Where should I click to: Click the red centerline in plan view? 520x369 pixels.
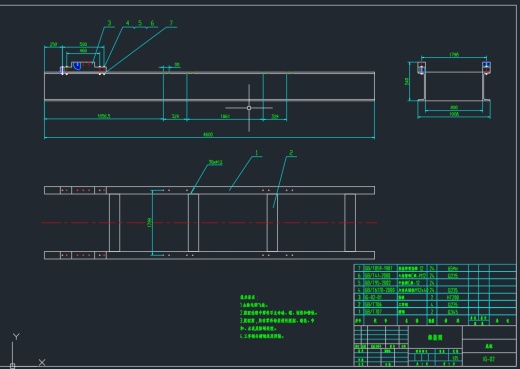click(209, 222)
